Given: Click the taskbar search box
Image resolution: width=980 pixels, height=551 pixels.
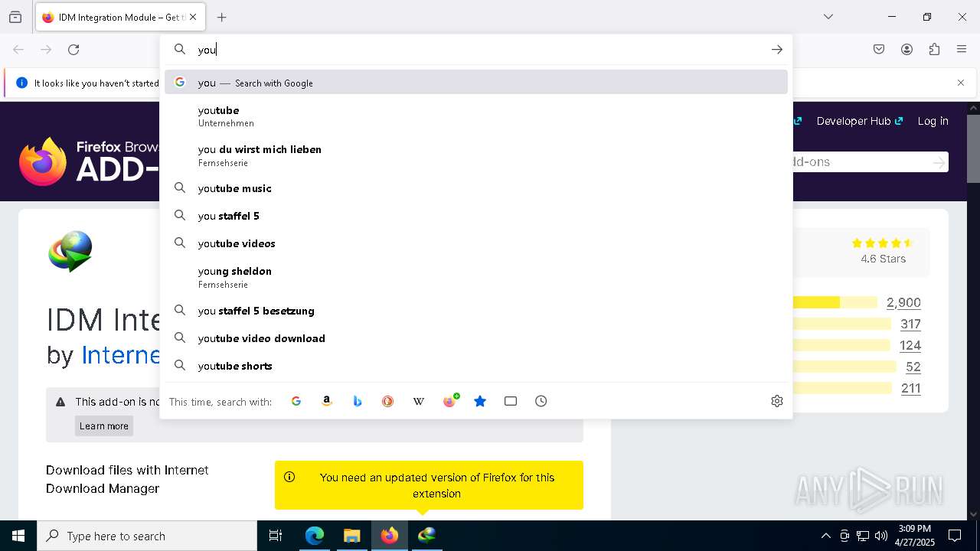Looking at the screenshot, I should tap(147, 536).
